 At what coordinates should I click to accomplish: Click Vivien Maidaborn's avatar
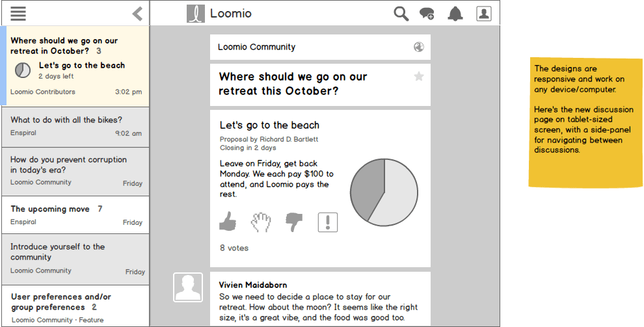[x=187, y=287]
